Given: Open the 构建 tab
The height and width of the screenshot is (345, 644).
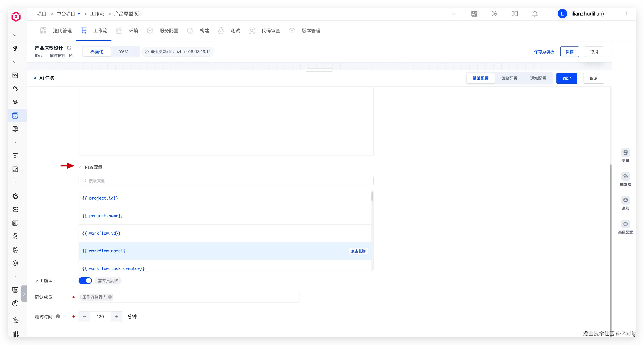Looking at the screenshot, I should [198, 31].
